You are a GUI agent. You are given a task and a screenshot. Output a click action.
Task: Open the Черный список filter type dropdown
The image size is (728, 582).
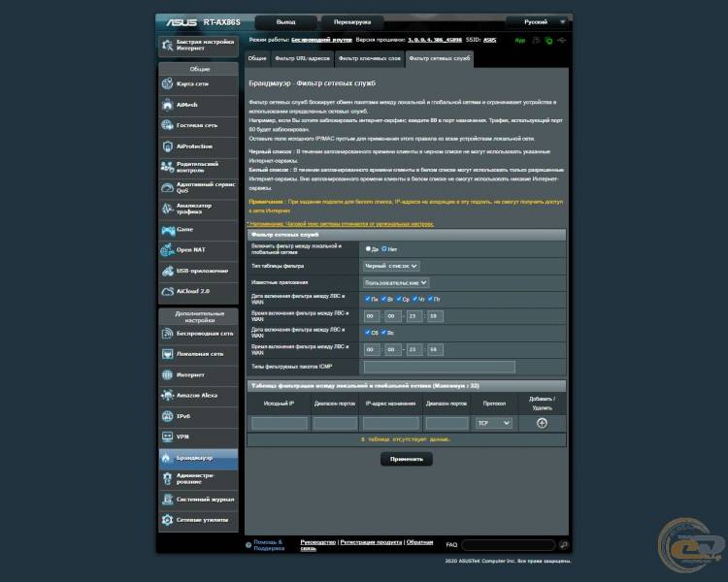pos(391,266)
